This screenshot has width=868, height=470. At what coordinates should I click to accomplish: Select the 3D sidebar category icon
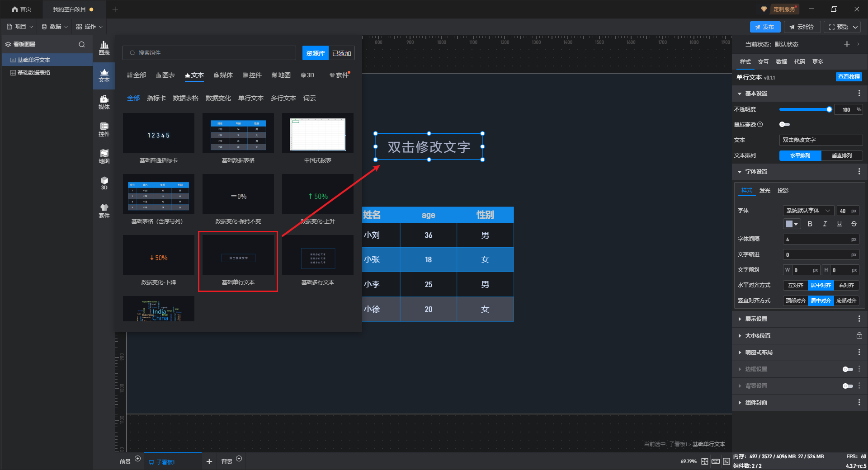(104, 183)
